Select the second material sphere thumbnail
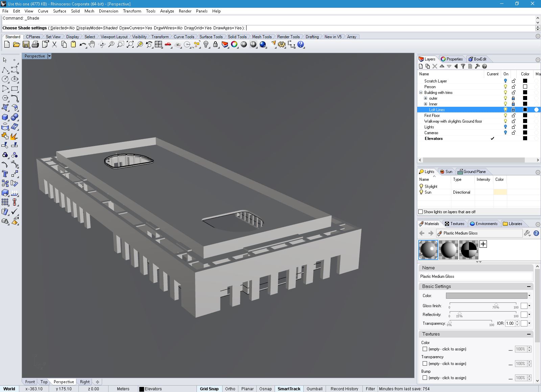The width and height of the screenshot is (541, 392). [448, 250]
